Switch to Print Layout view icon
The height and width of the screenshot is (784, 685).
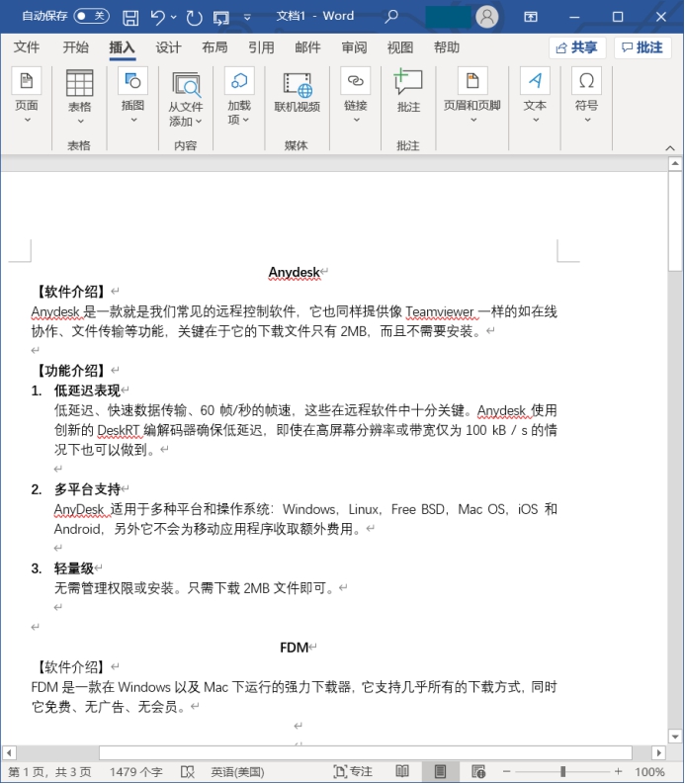440,771
